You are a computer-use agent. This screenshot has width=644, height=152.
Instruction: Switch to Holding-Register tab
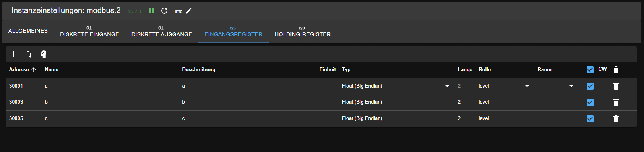point(303,31)
